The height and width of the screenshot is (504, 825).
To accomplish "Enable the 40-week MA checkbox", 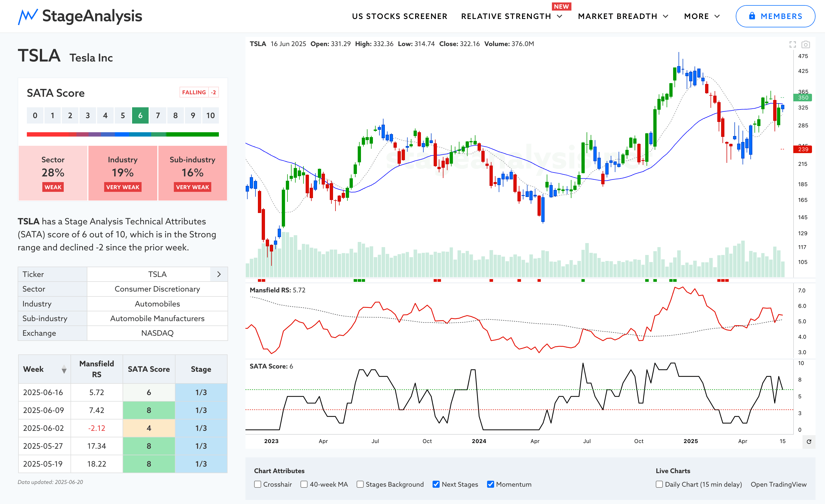I will click(x=304, y=484).
